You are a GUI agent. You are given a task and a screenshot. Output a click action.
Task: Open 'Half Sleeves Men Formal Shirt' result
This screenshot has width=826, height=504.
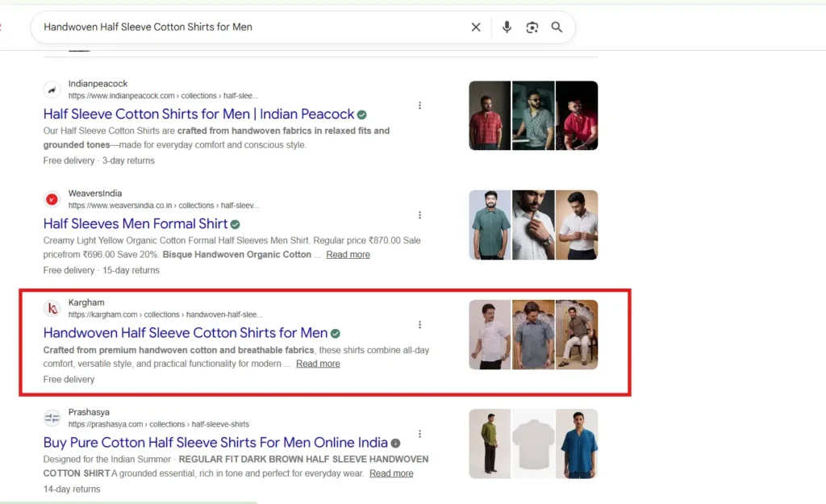coord(136,223)
